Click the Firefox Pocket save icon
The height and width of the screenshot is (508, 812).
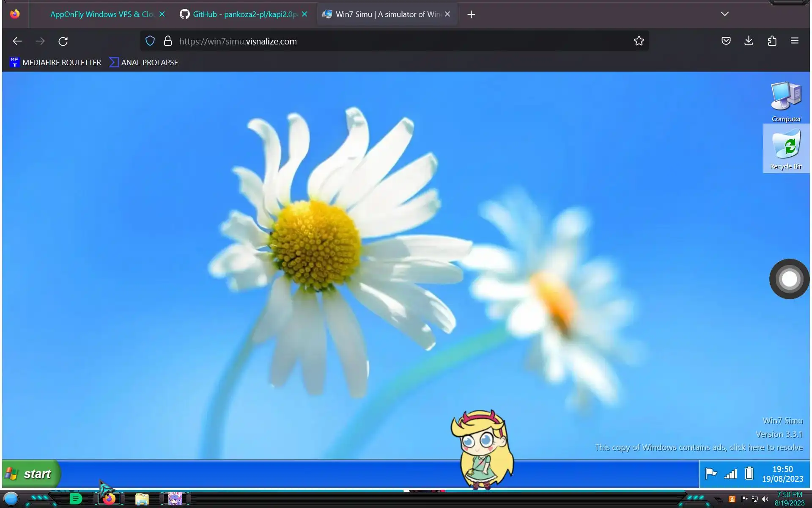(726, 41)
